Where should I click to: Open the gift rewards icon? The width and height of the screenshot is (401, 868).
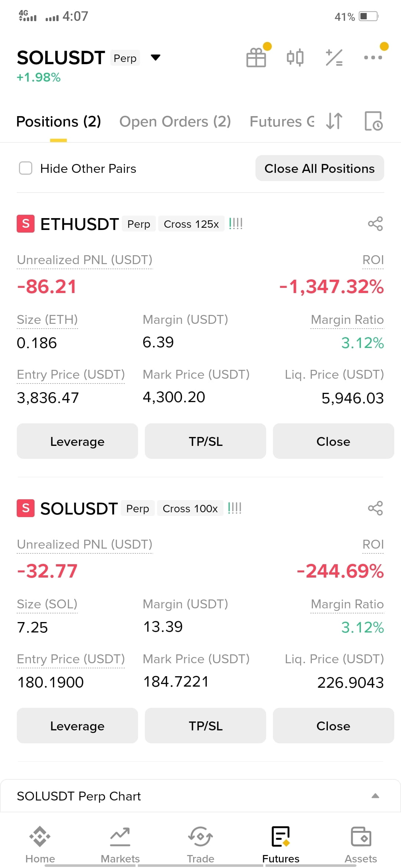(256, 57)
